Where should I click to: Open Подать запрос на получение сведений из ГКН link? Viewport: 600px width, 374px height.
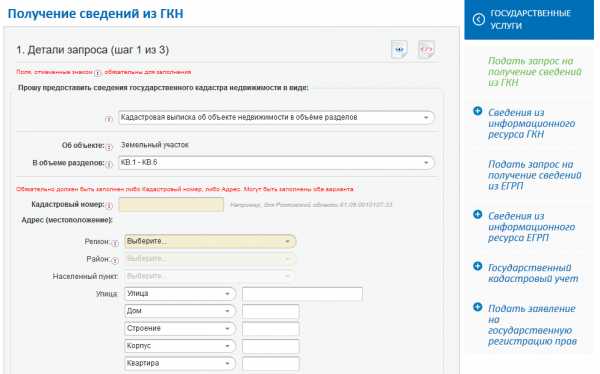pos(535,72)
